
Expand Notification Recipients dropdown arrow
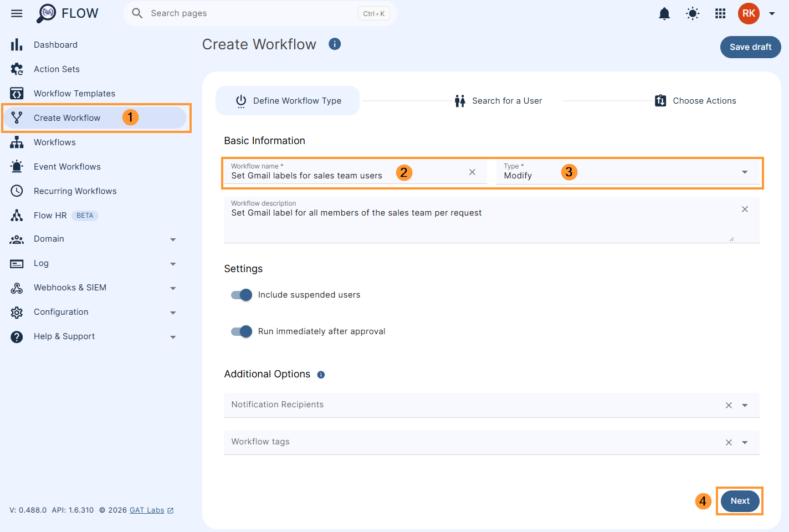tap(745, 406)
